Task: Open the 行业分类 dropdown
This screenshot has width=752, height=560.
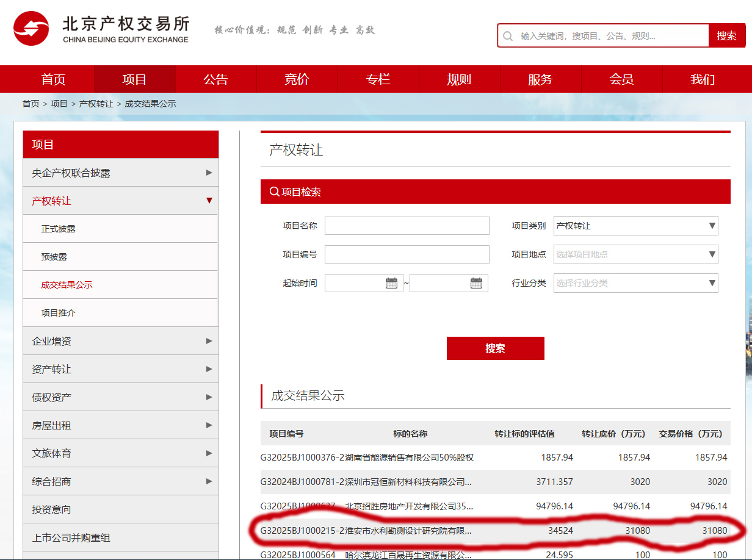Action: point(636,283)
